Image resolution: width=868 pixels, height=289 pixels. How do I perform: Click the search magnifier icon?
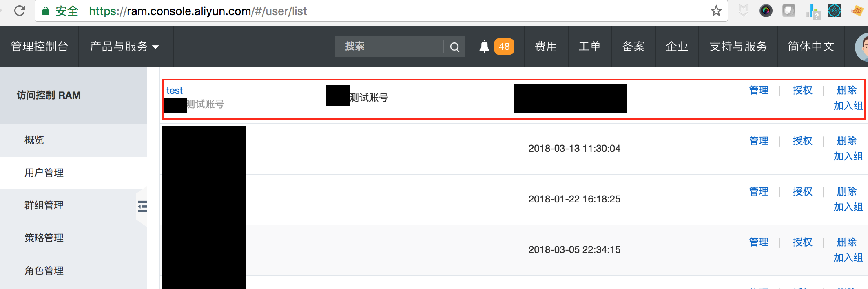coord(454,47)
